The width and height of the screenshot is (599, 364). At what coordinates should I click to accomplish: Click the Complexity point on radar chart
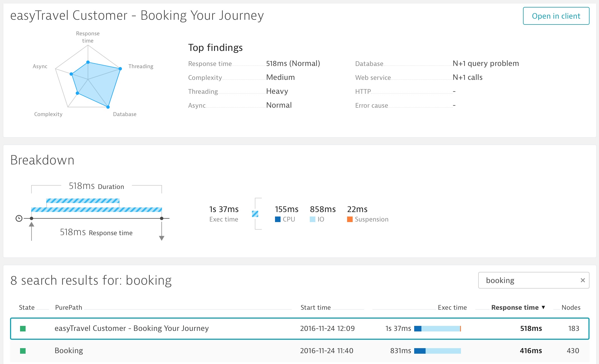[x=77, y=93]
